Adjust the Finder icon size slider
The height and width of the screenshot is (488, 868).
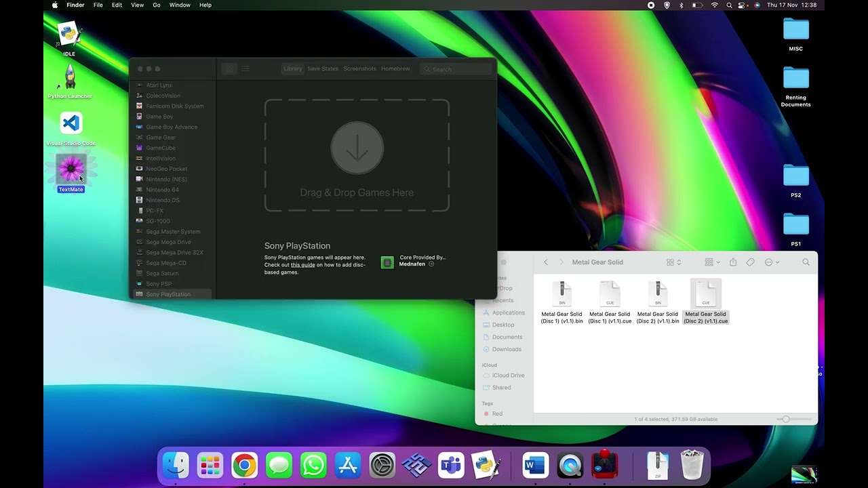786,420
